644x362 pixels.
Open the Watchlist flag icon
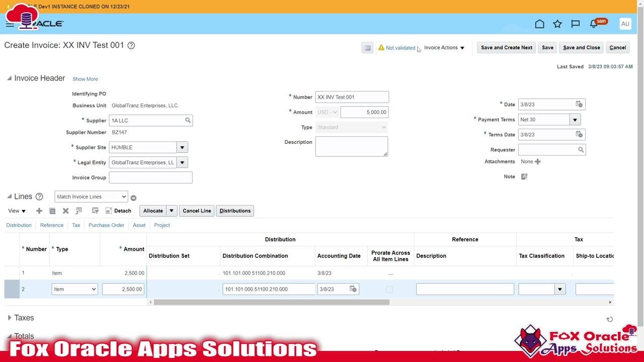point(576,24)
